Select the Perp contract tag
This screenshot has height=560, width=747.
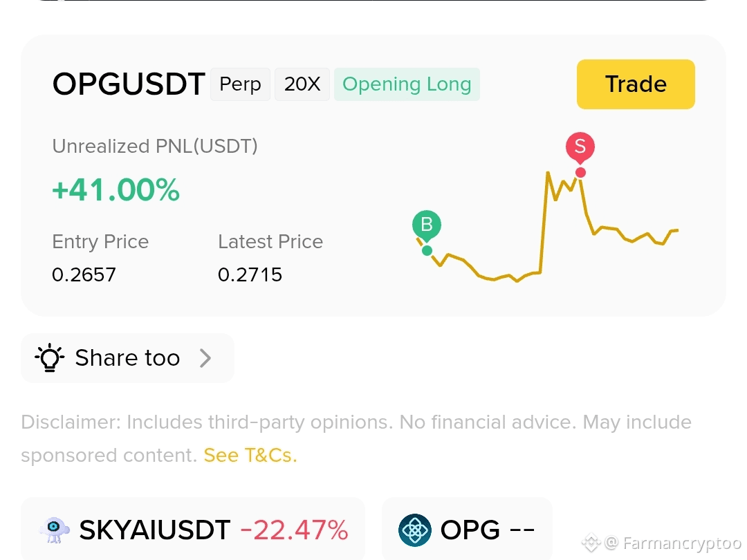pyautogui.click(x=240, y=84)
